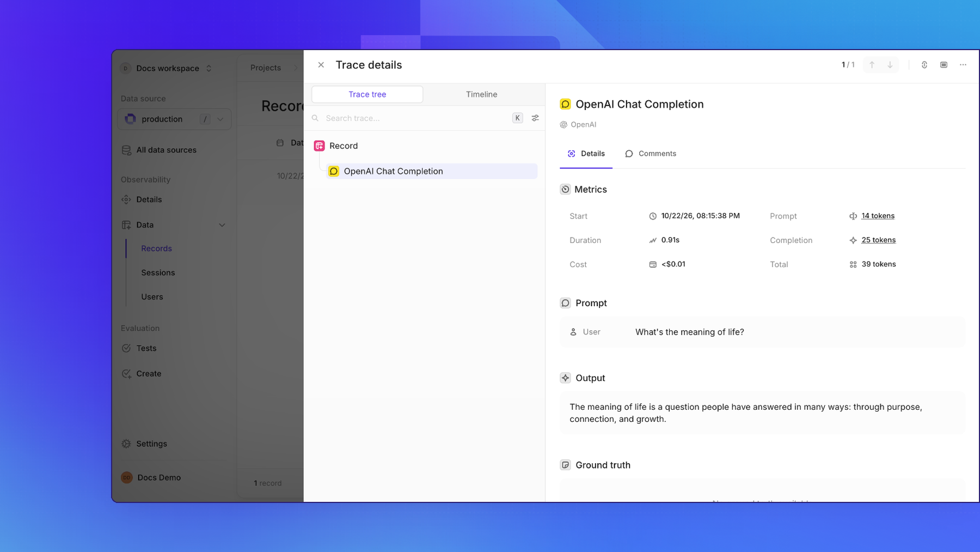Click the Ground truth section icon
Image resolution: width=980 pixels, height=552 pixels.
565,465
